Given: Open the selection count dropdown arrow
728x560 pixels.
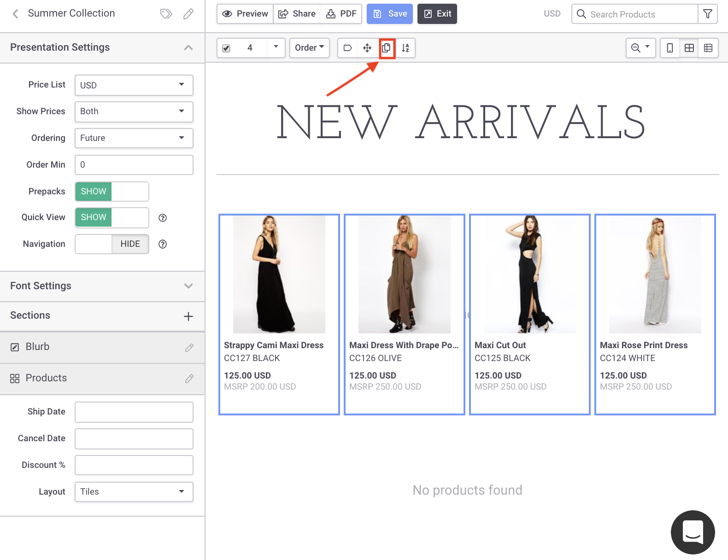Looking at the screenshot, I should 276,47.
